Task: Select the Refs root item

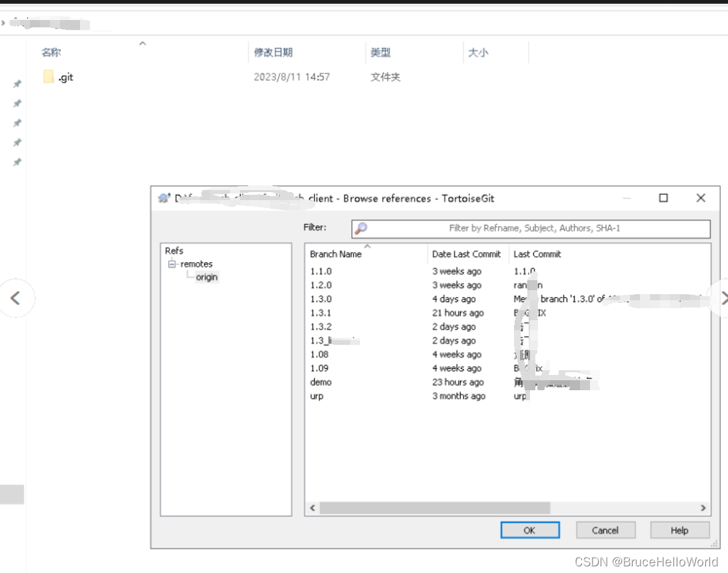Action: 173,250
